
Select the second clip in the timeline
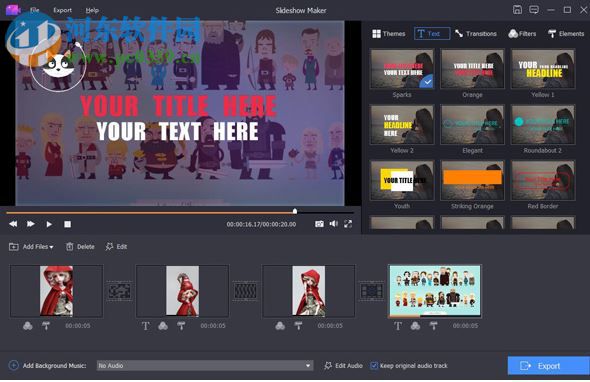pos(182,291)
